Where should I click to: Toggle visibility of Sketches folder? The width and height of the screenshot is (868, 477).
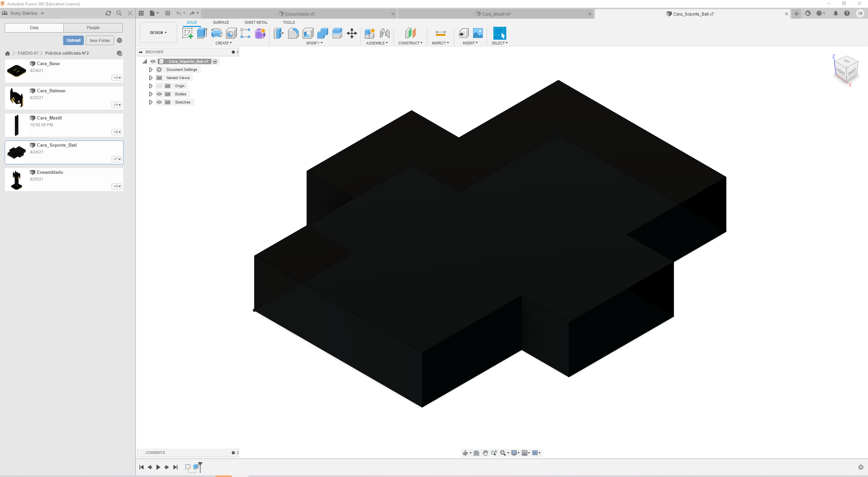coord(159,102)
